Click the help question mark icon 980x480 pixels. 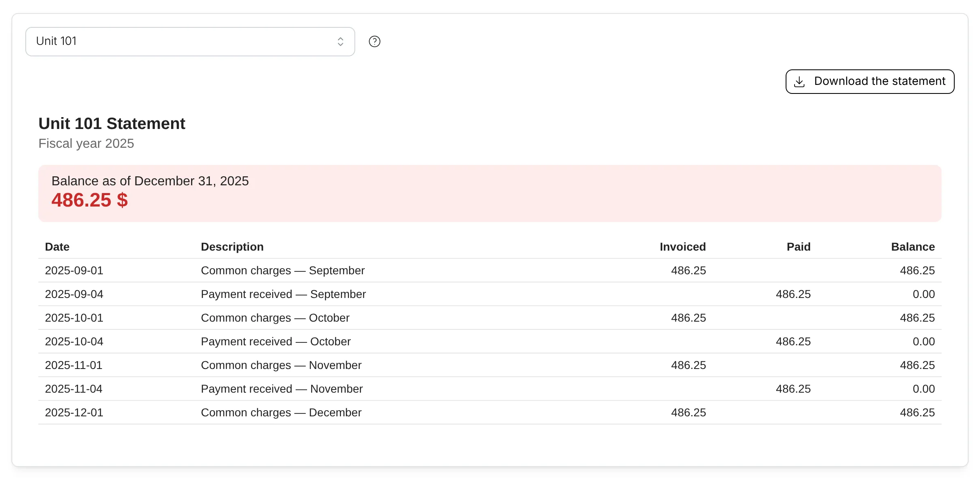[374, 42]
